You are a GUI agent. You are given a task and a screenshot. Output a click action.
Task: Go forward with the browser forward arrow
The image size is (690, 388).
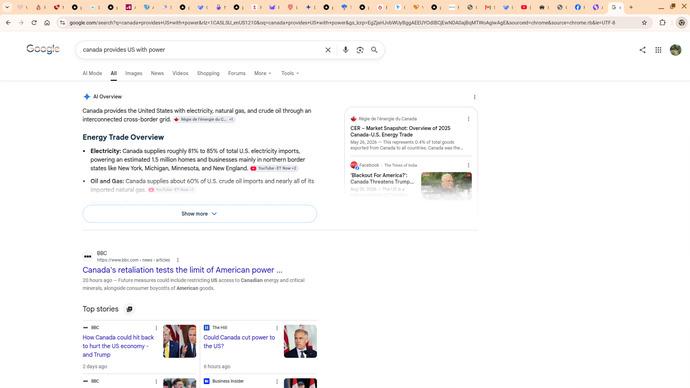[x=21, y=22]
